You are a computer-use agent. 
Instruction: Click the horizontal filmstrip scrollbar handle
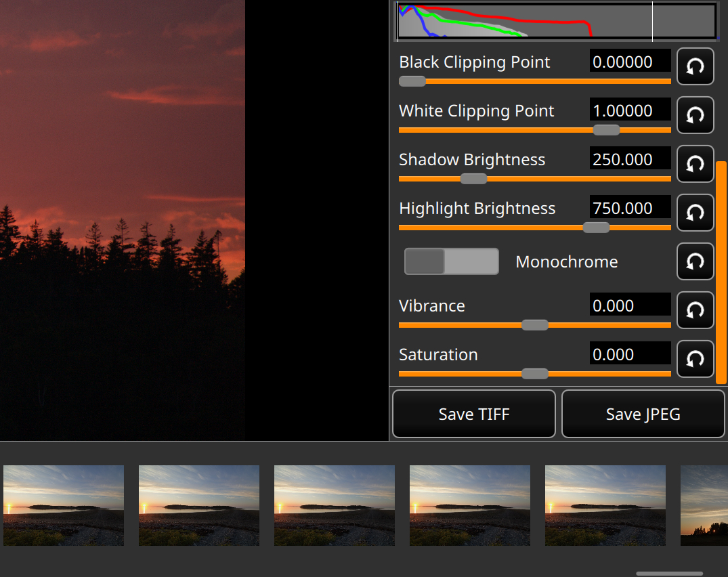tap(669, 574)
